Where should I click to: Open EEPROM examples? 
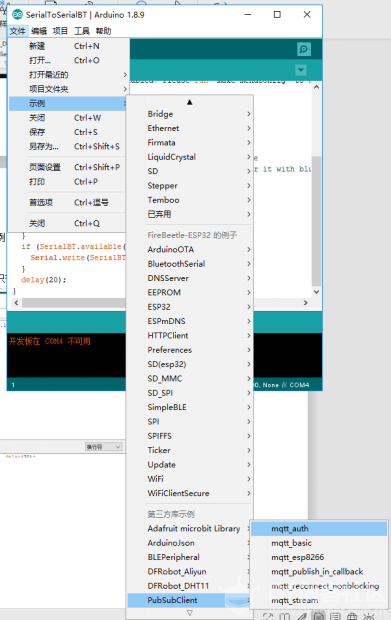(x=190, y=292)
